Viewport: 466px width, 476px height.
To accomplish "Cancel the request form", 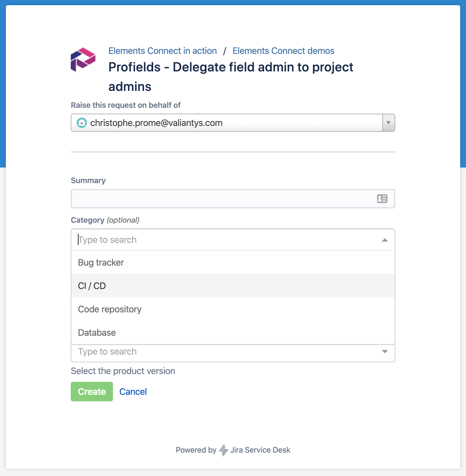I will coord(133,392).
